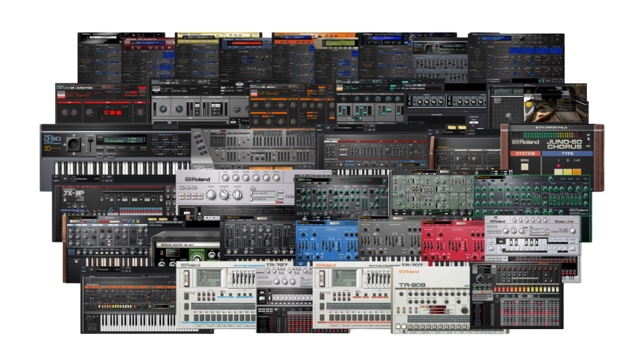Open the small D-50 panel in top row
The width and height of the screenshot is (644, 362).
440,60
